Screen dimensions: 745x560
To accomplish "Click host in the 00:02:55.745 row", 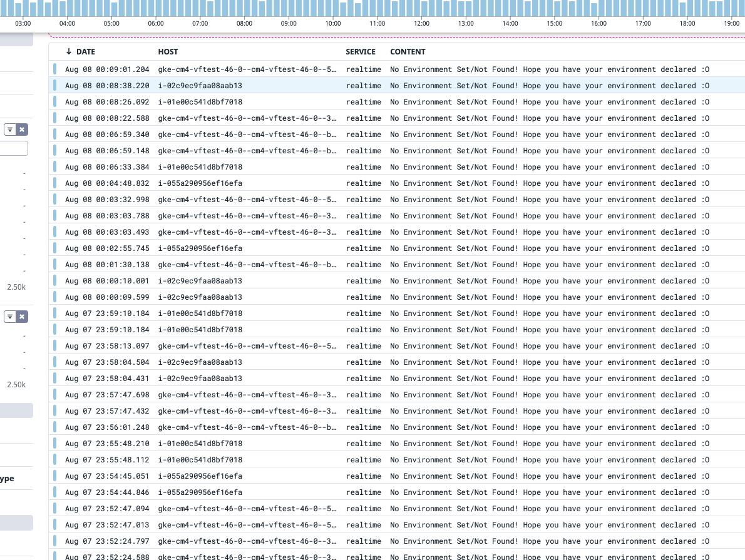I will [200, 248].
